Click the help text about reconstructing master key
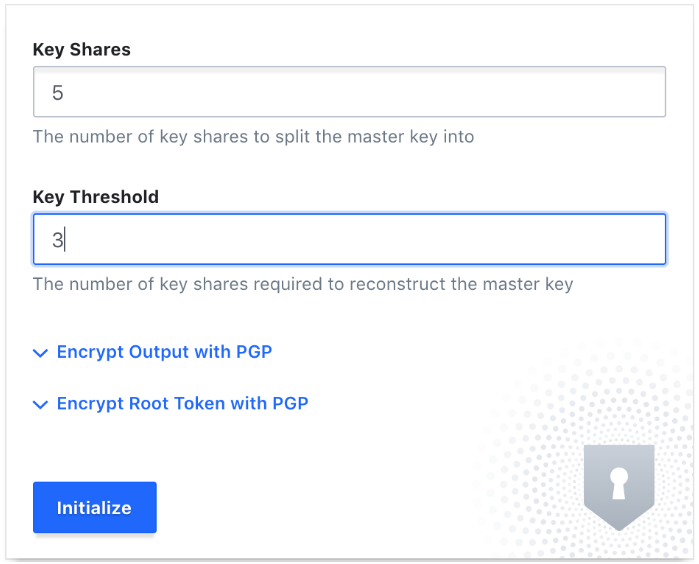The width and height of the screenshot is (699, 564). pos(303,284)
